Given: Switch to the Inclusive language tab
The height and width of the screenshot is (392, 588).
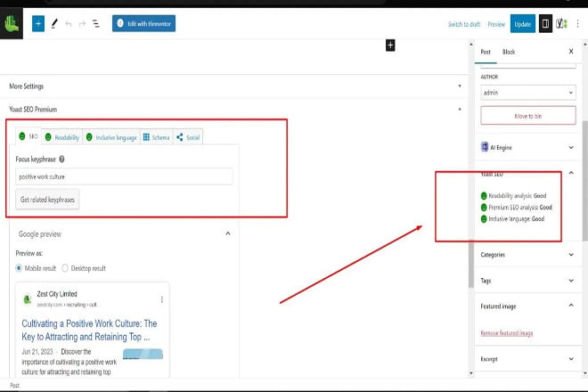Looking at the screenshot, I should (x=111, y=138).
